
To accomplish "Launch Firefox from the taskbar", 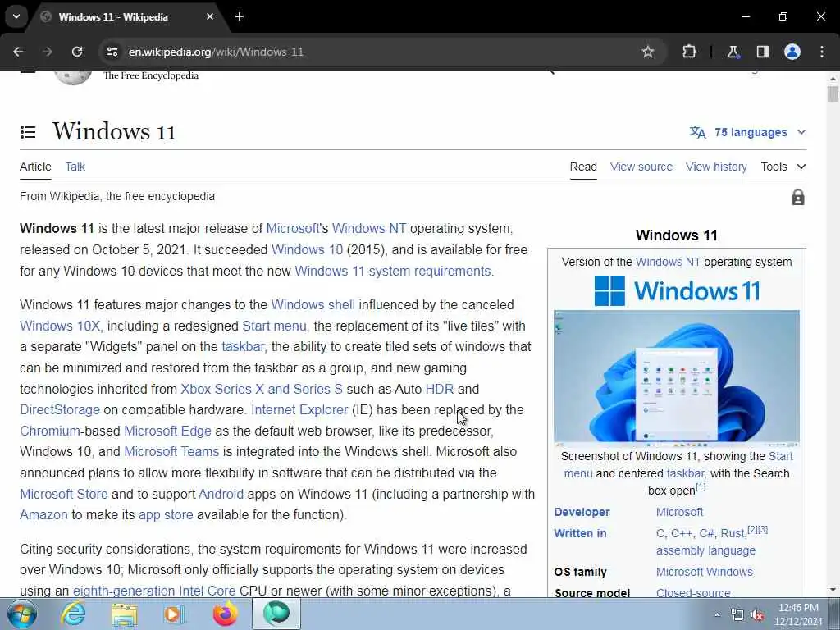I will [225, 614].
